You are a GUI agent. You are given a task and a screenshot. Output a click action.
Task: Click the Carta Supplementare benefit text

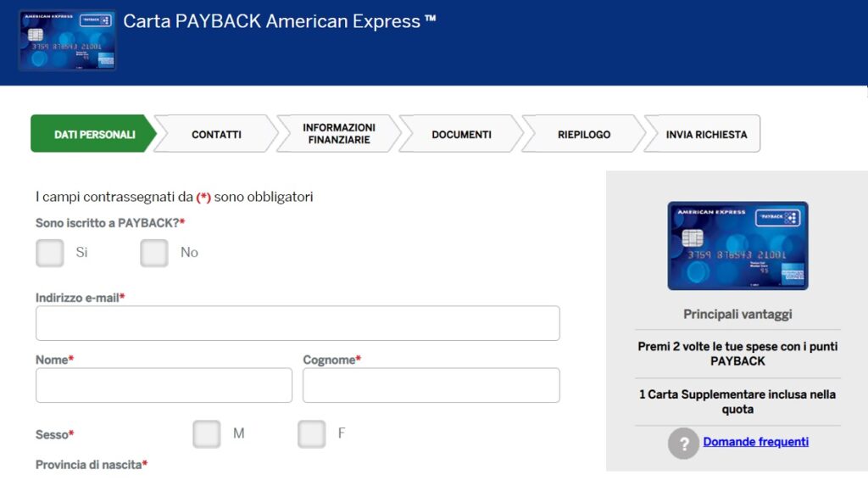(x=737, y=402)
